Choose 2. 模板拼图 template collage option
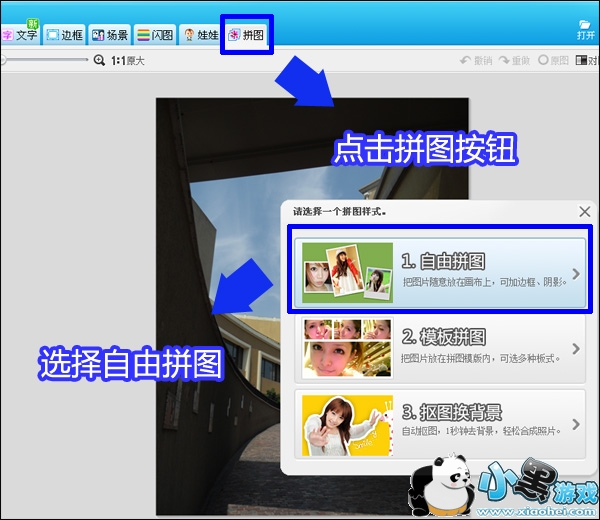Image resolution: width=600 pixels, height=520 pixels. (x=440, y=349)
